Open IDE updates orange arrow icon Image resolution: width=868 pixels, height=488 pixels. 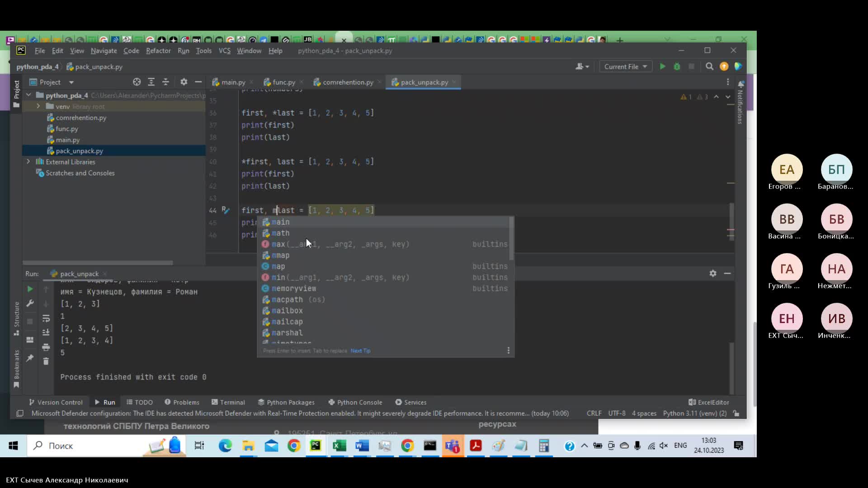tap(724, 66)
